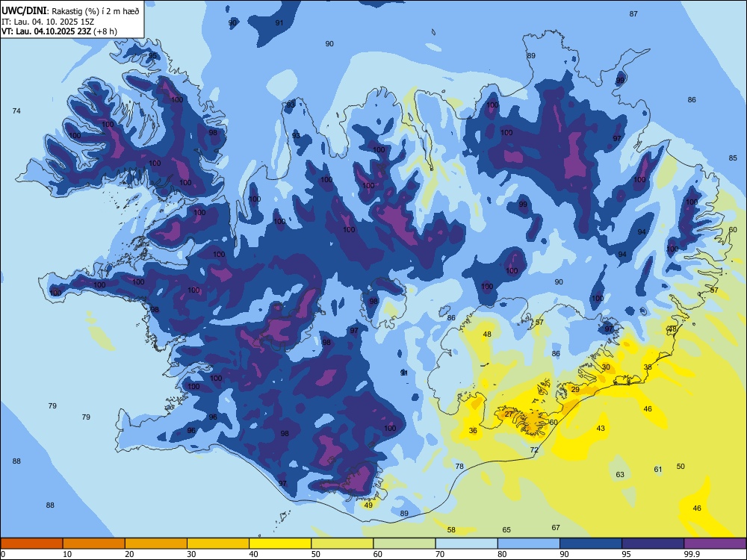Click the indigo 95–99.9 legend swatch

(x=653, y=544)
